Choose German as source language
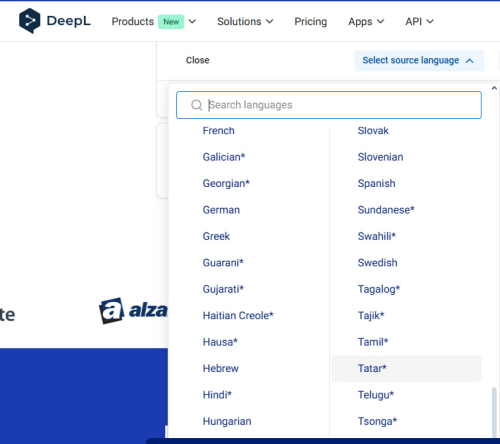The width and height of the screenshot is (500, 444). (221, 210)
